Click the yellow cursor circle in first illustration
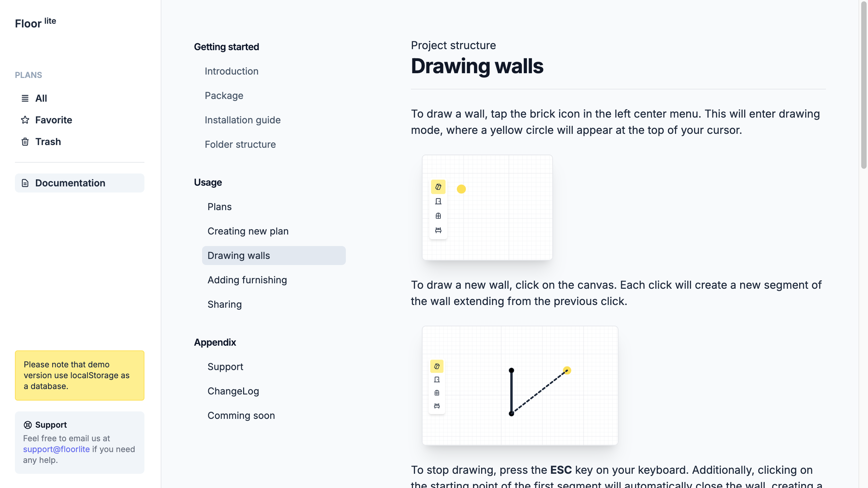Screen dimensions: 868x488 461,189
